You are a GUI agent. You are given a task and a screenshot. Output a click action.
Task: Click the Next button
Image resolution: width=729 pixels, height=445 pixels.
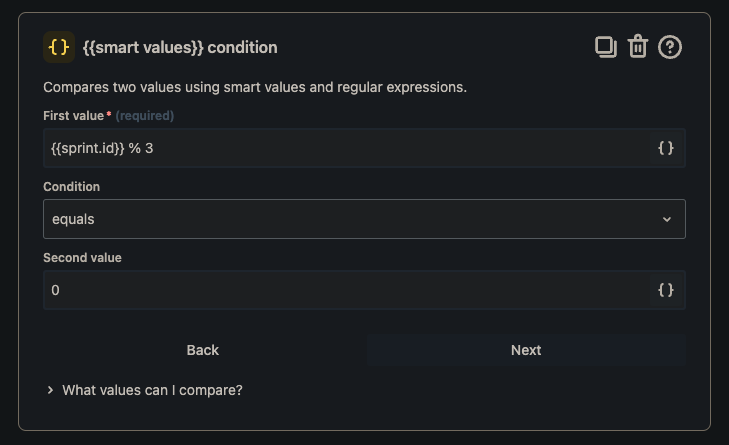(x=526, y=350)
